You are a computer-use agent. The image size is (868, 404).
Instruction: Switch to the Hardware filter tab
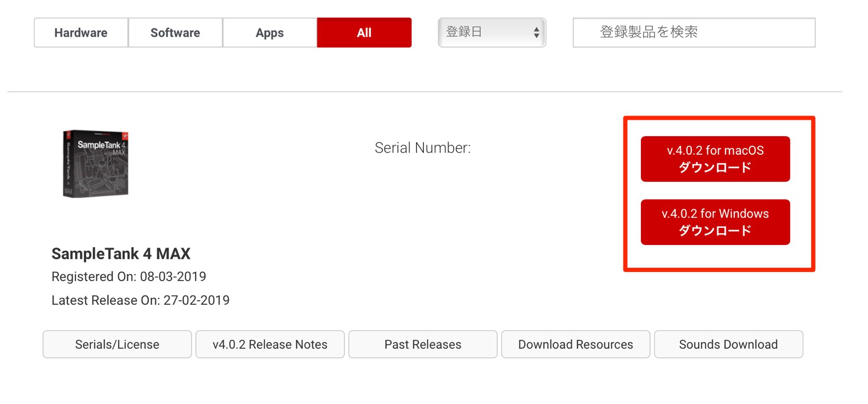[x=81, y=33]
